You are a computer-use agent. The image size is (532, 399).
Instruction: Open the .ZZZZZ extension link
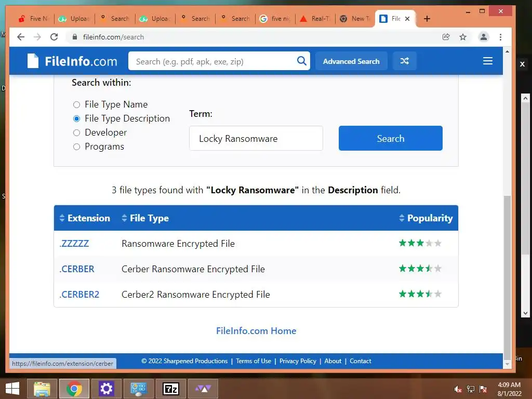coord(74,244)
